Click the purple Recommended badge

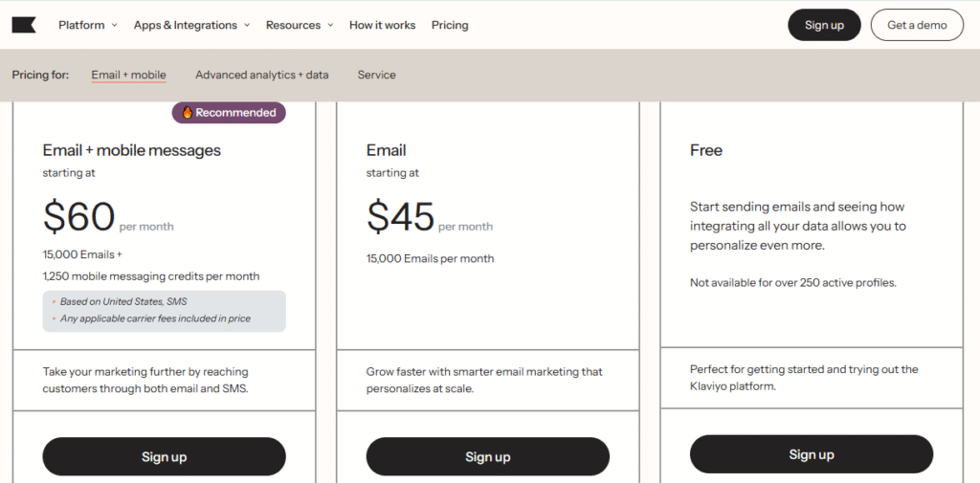pyautogui.click(x=230, y=113)
